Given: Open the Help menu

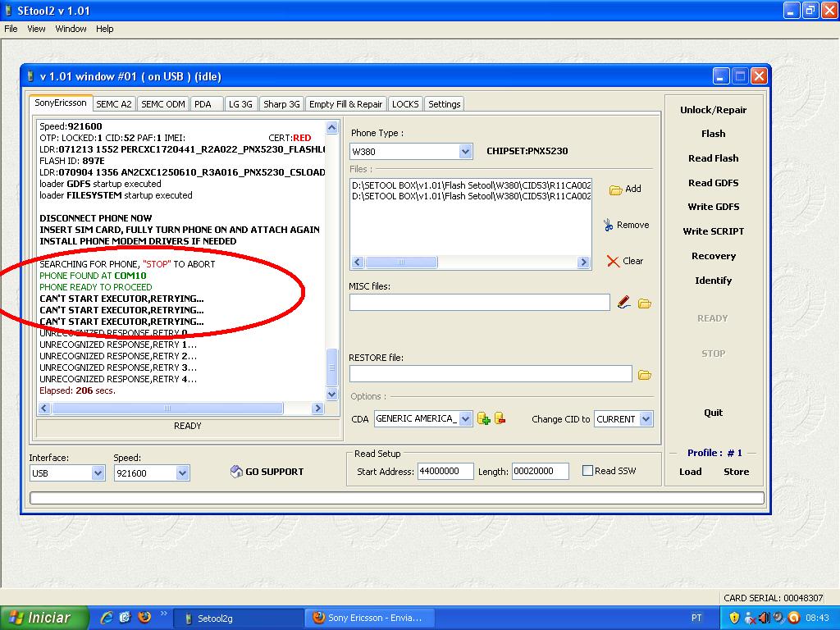Looking at the screenshot, I should 104,29.
